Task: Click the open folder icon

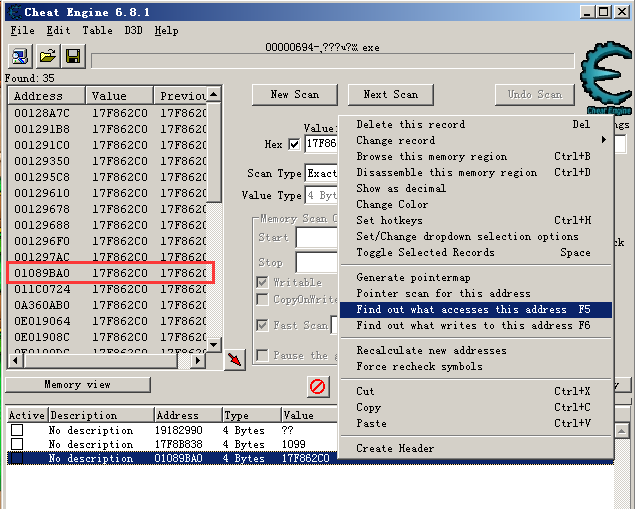Action: coord(47,56)
